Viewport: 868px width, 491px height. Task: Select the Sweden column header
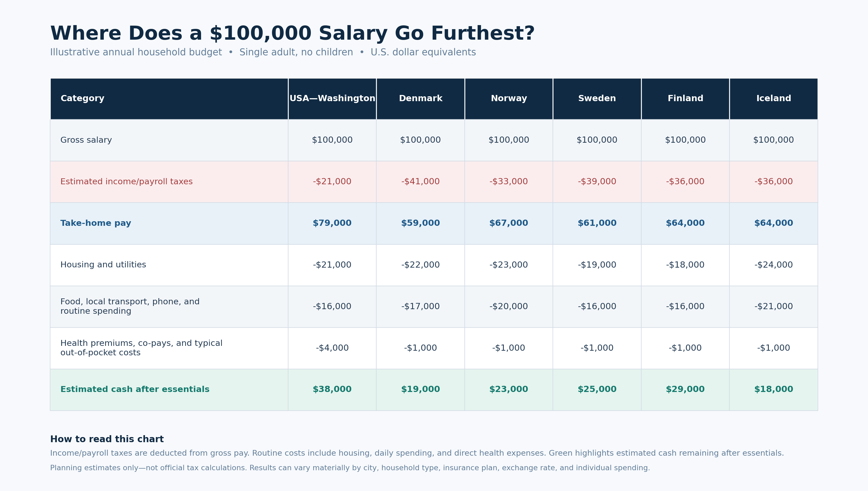[597, 98]
